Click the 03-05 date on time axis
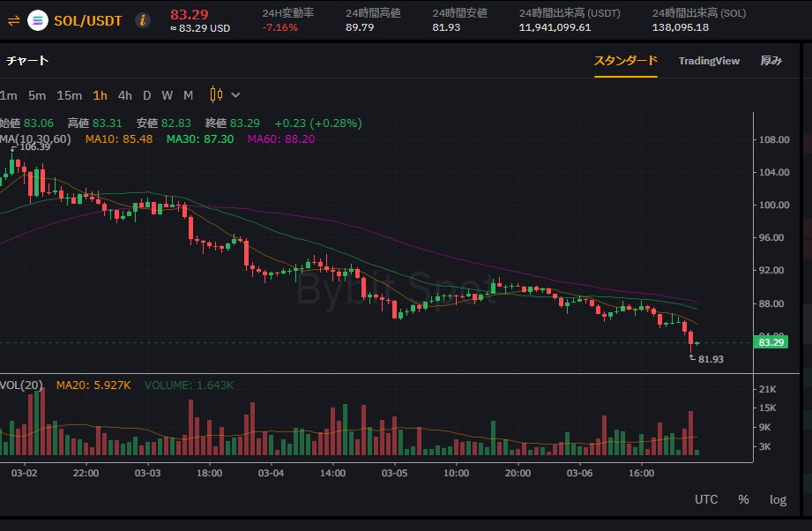The width and height of the screenshot is (812, 531). (x=395, y=473)
